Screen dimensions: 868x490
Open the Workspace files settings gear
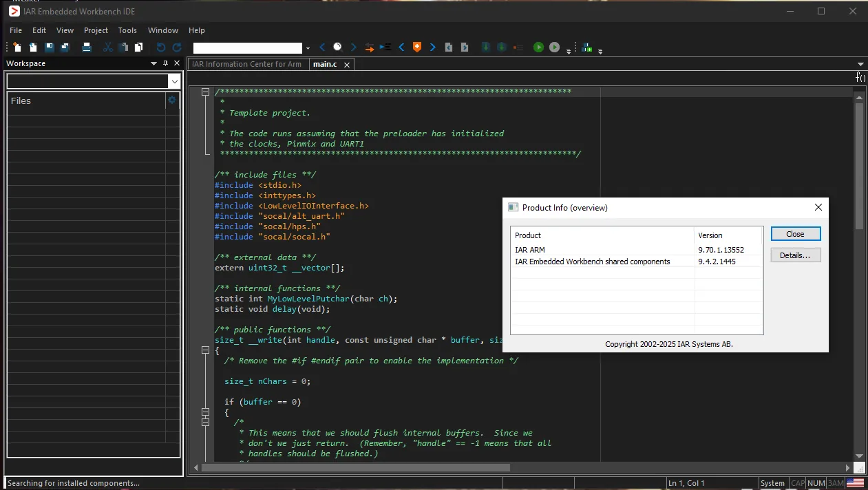pyautogui.click(x=172, y=100)
